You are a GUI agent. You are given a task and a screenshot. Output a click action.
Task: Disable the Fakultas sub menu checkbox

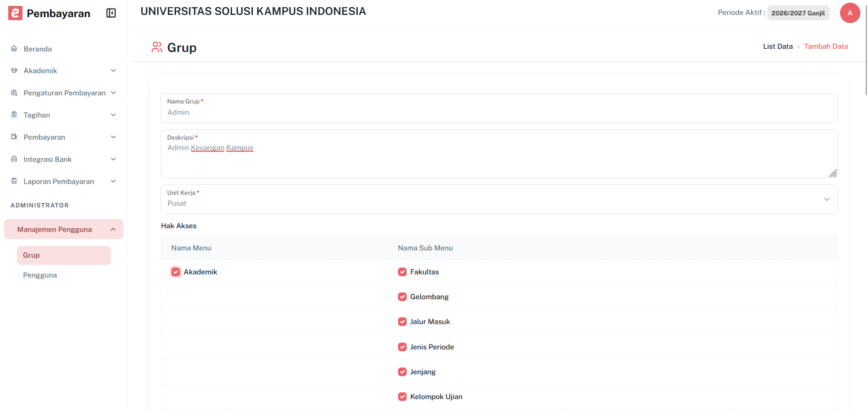point(402,272)
